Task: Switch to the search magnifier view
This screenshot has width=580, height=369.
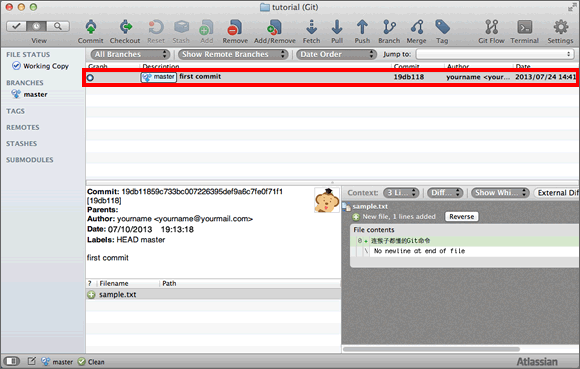Action: pos(58,26)
